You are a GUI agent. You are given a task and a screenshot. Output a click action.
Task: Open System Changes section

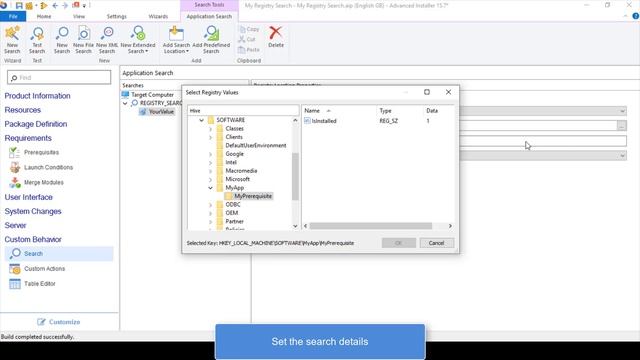pos(33,211)
